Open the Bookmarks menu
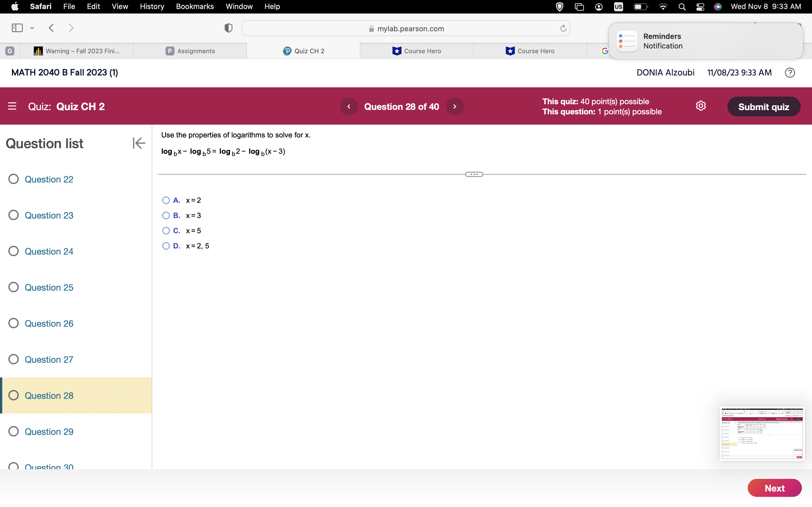Viewport: 812px width, 507px height. coord(195,7)
